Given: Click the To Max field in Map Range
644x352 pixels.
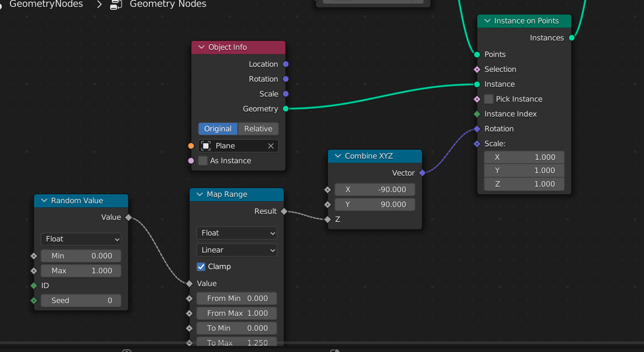Looking at the screenshot, I should [x=237, y=342].
